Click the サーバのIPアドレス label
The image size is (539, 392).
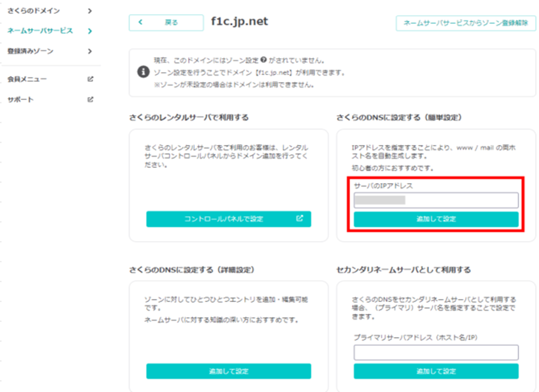pos(384,186)
